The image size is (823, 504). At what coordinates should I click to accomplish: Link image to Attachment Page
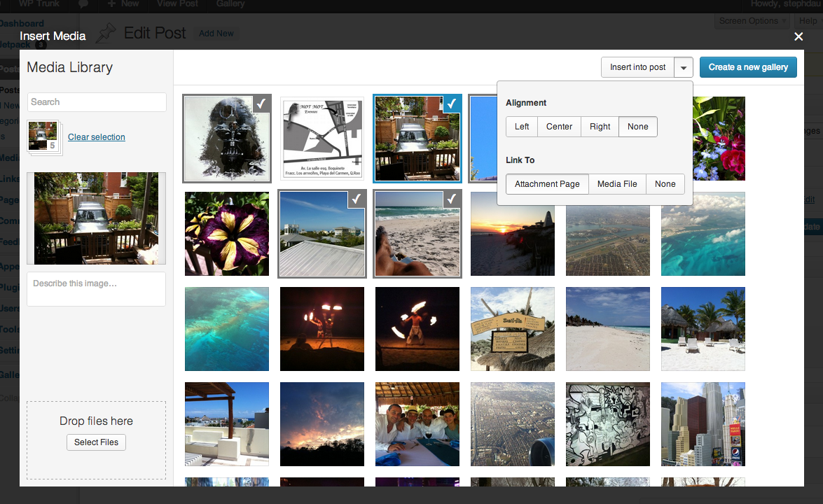pyautogui.click(x=547, y=184)
